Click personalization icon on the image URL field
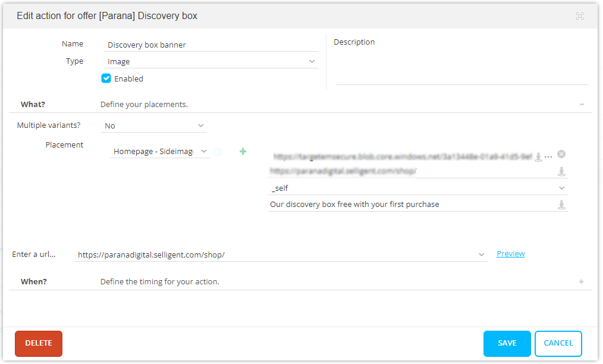This screenshot has width=603, height=364. [538, 156]
